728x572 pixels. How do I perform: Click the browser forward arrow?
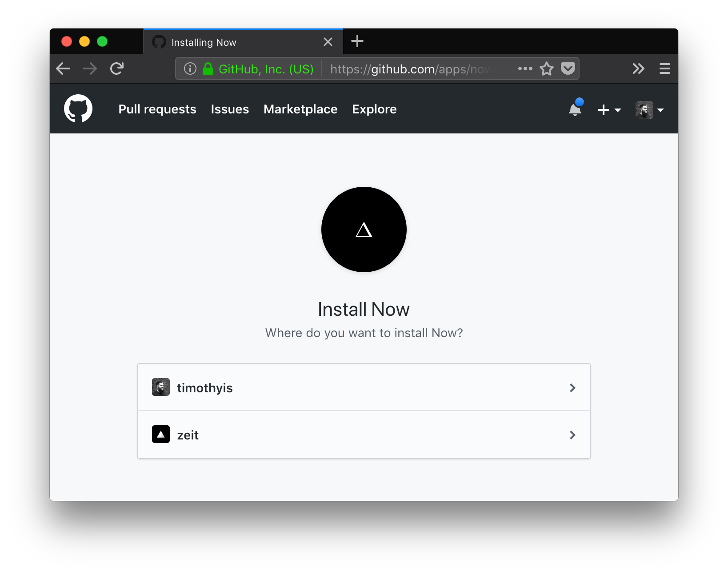pyautogui.click(x=90, y=68)
